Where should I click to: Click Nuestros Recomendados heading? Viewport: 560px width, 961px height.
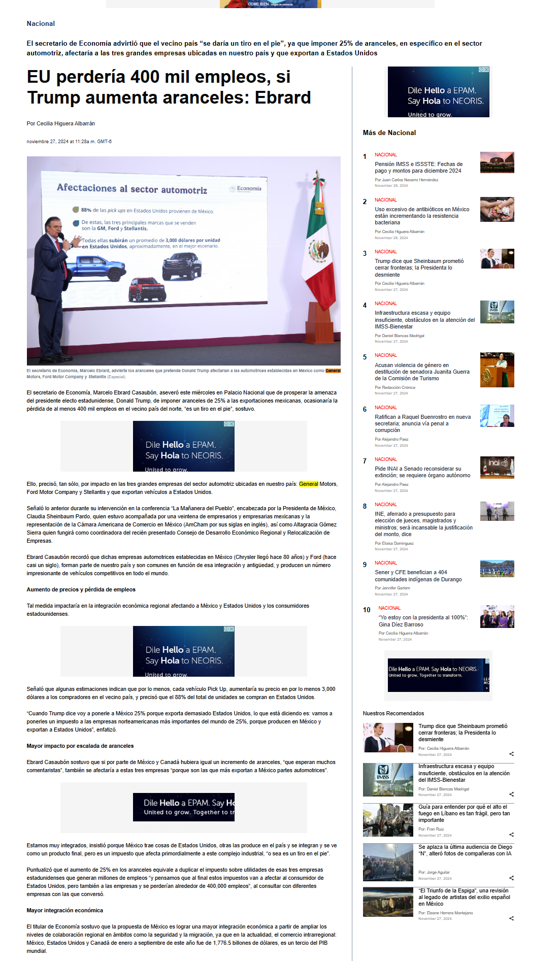(393, 713)
